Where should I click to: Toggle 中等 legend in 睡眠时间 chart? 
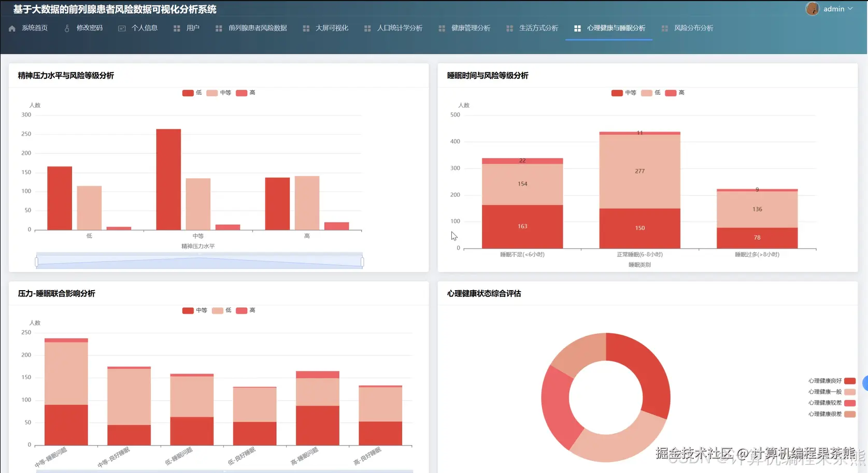pyautogui.click(x=623, y=93)
